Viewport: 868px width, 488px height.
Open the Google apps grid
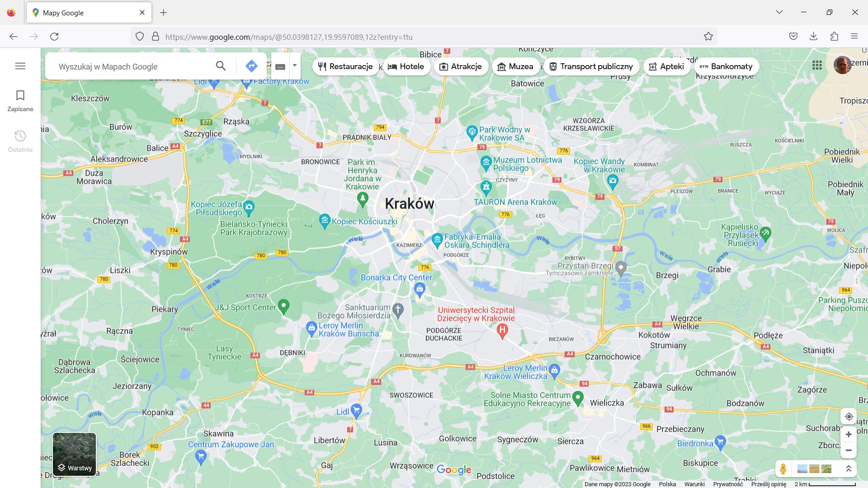[x=817, y=66]
